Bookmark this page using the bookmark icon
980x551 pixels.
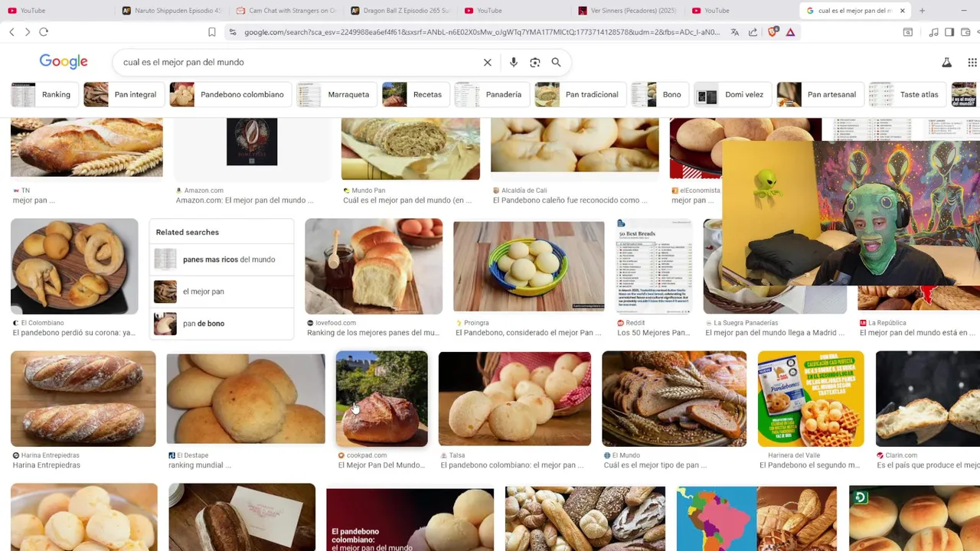pyautogui.click(x=212, y=32)
